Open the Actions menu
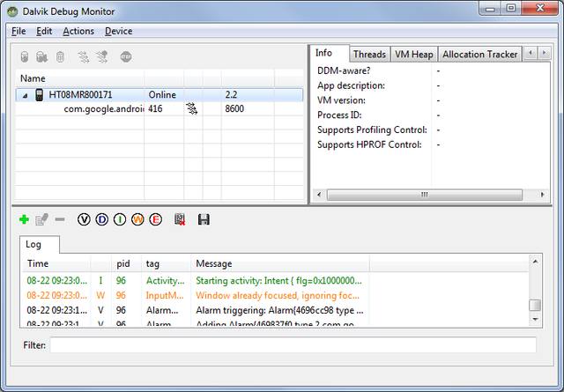 click(x=78, y=31)
